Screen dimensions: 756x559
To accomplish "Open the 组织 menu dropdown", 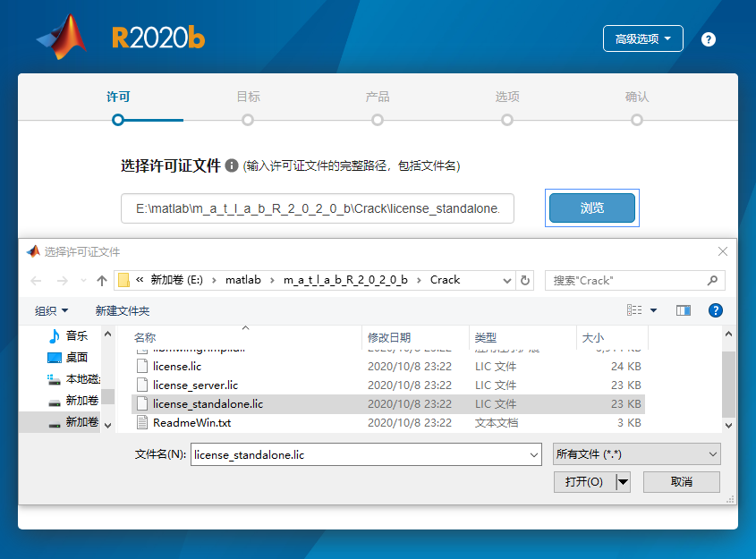I will [52, 310].
